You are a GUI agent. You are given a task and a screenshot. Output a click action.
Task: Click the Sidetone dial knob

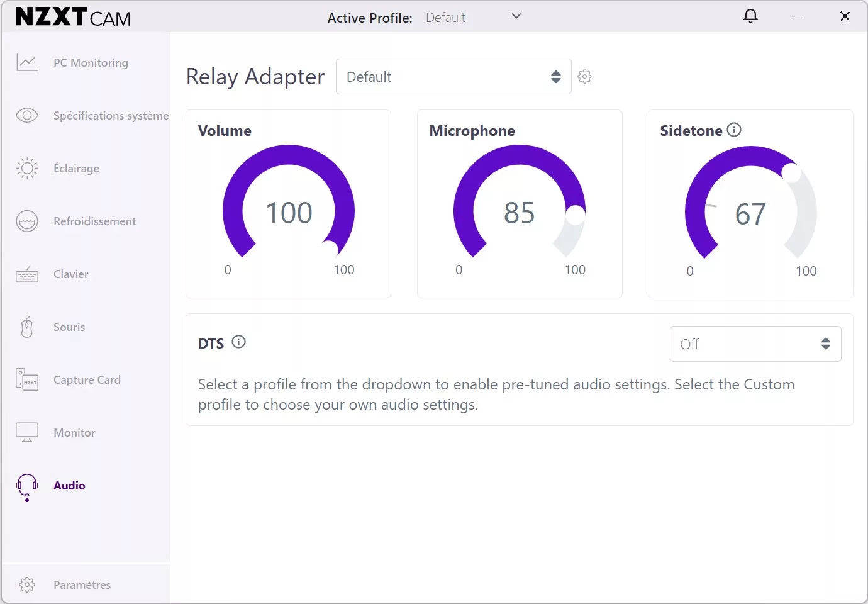coord(791,172)
